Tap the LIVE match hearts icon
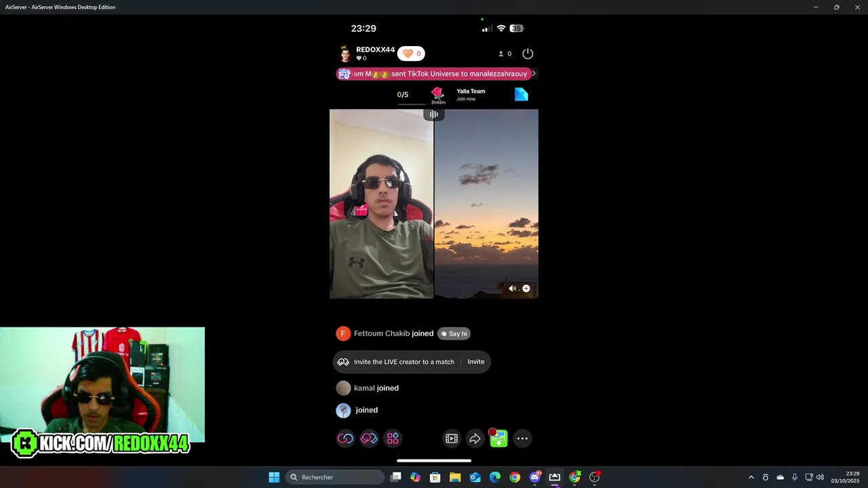Viewport: 868px width, 488px height. [x=369, y=439]
